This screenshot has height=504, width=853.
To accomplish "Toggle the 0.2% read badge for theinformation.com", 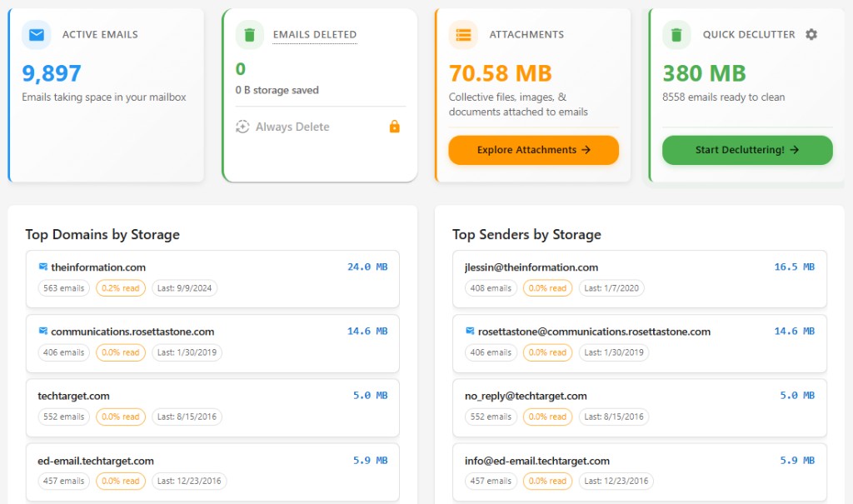I will tap(121, 287).
